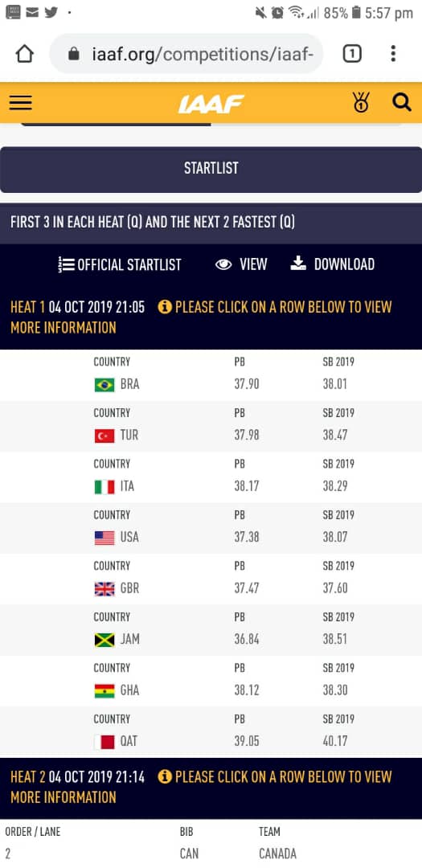Image resolution: width=422 pixels, height=868 pixels.
Task: Tap the Heat 2 info icon
Action: pyautogui.click(x=165, y=776)
